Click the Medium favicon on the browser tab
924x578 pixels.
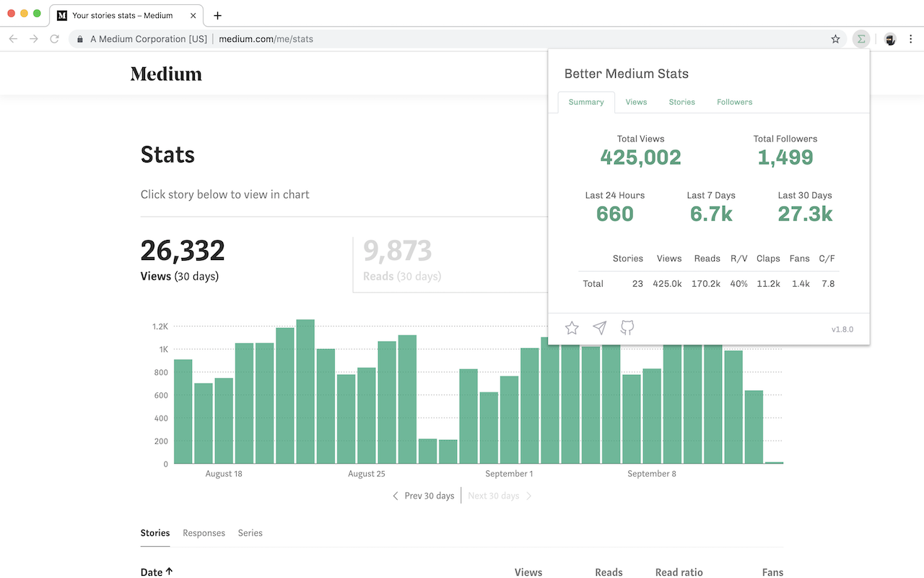[62, 15]
